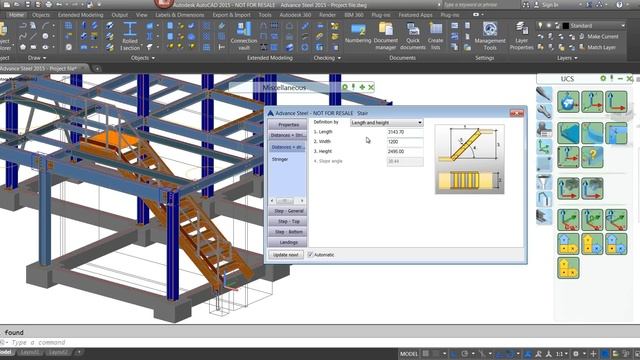
Task: Click the steel beam category in palette
Action: (x=544, y=216)
